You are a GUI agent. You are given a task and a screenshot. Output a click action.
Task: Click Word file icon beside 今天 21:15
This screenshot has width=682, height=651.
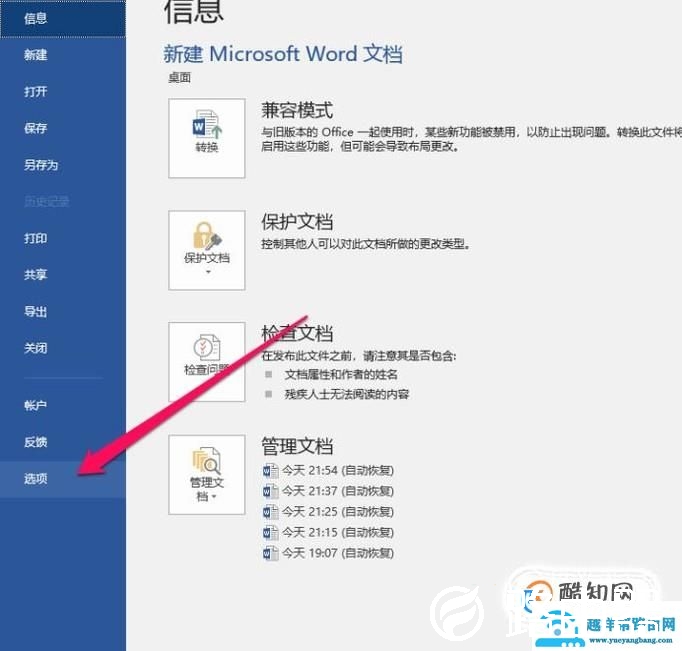[271, 533]
